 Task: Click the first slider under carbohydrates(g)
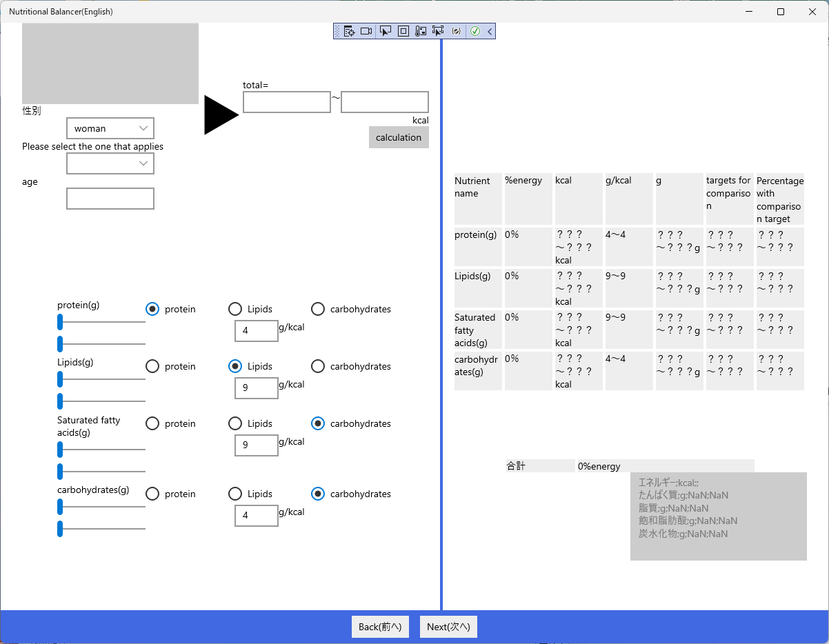click(x=101, y=507)
